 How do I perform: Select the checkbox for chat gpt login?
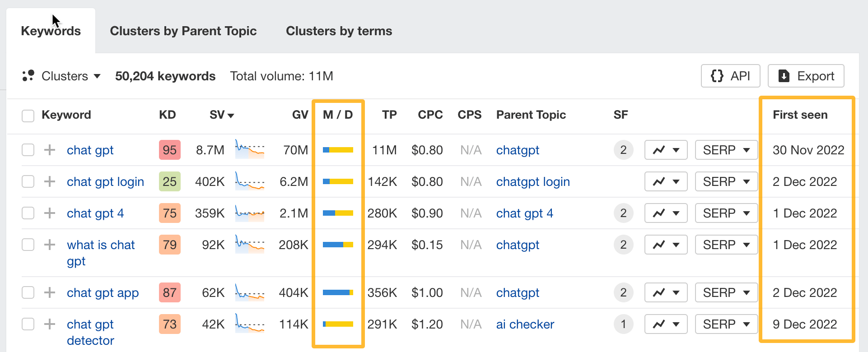pyautogui.click(x=28, y=181)
